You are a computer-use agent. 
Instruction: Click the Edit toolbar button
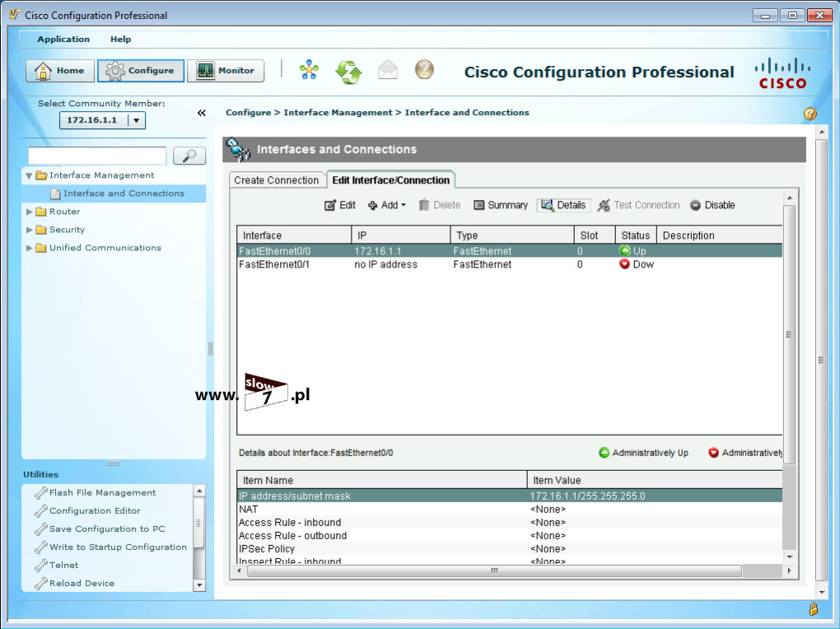(339, 205)
